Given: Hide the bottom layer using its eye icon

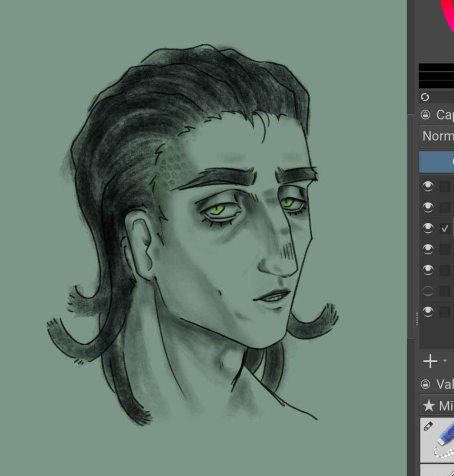Looking at the screenshot, I should click(428, 312).
